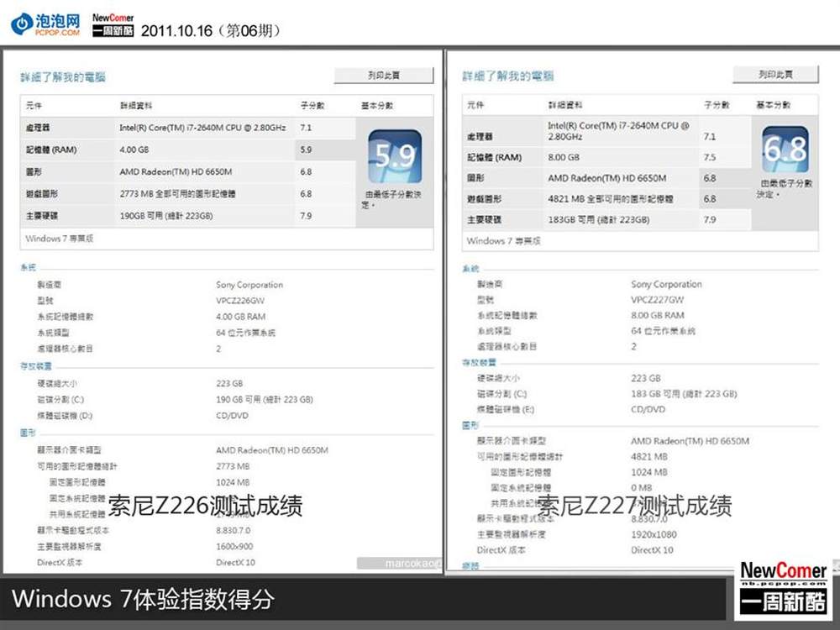Select the 7.9 hard disk subscore beside 183GB 可用
Image resolution: width=840 pixels, height=630 pixels.
[710, 219]
